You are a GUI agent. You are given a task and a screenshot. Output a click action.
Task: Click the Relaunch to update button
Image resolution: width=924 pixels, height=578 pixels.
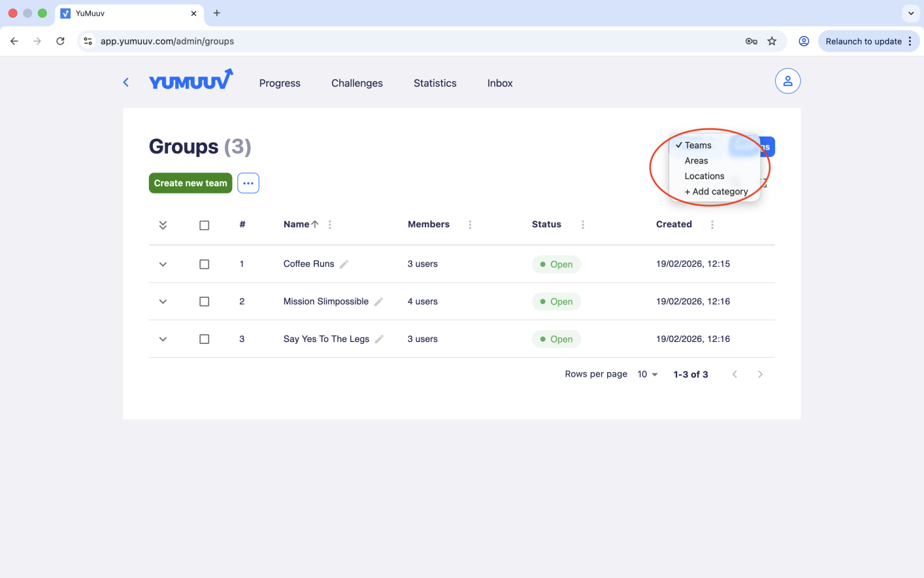[x=864, y=41]
